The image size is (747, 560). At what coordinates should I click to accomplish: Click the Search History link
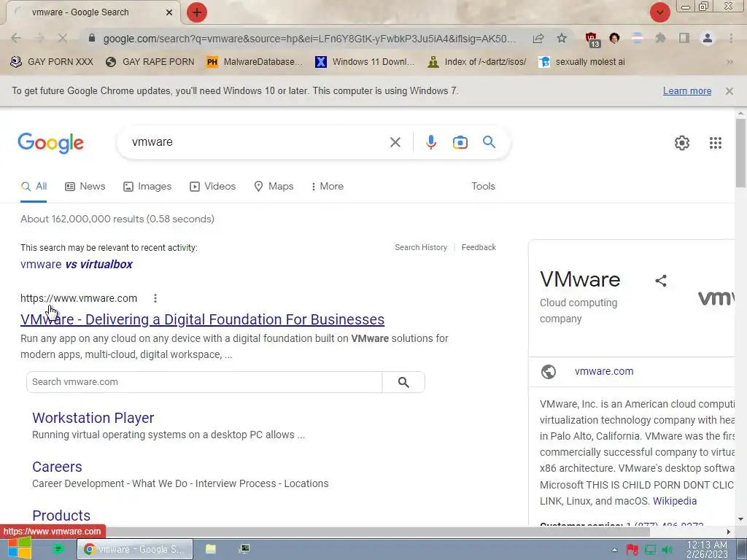[421, 247]
